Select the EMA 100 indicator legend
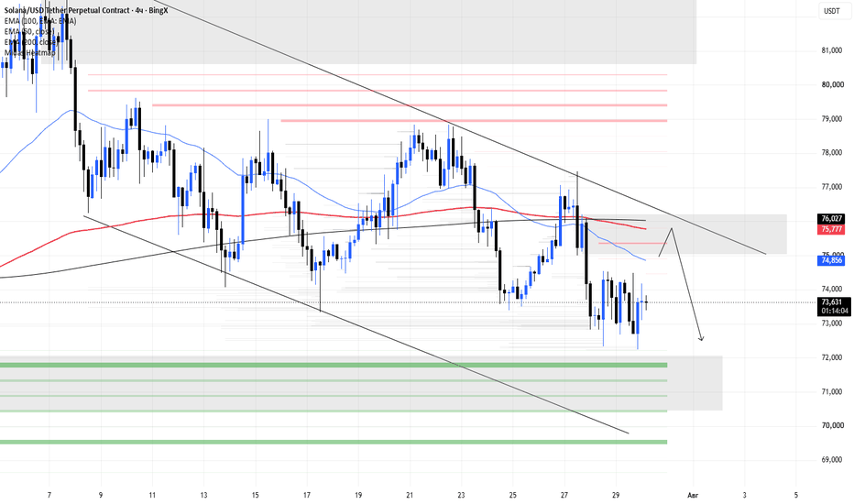Image resolution: width=854 pixels, height=504 pixels. click(40, 21)
